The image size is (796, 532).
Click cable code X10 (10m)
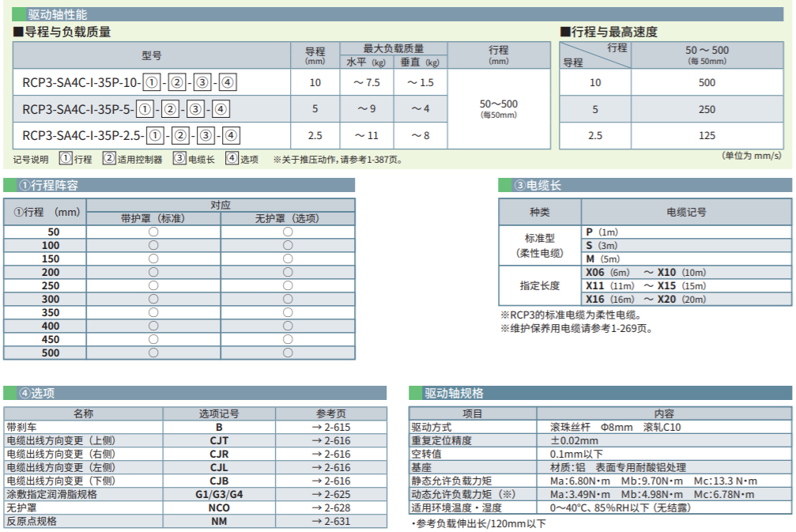[x=682, y=273]
